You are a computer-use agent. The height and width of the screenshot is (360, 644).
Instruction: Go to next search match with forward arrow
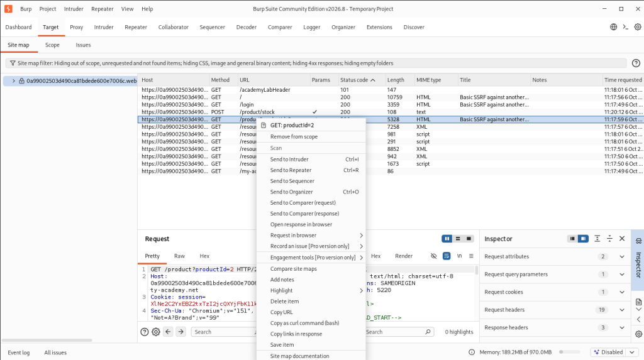click(180, 332)
